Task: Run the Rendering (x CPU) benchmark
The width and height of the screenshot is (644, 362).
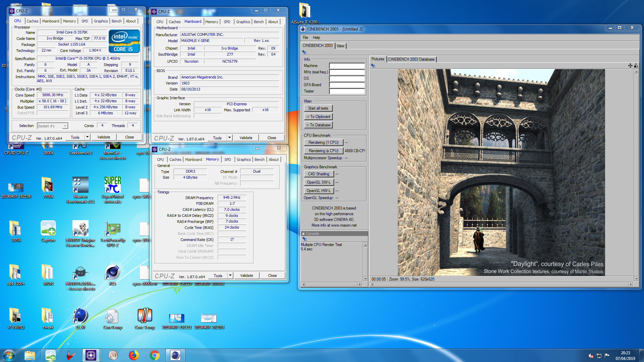Action: 323,151
